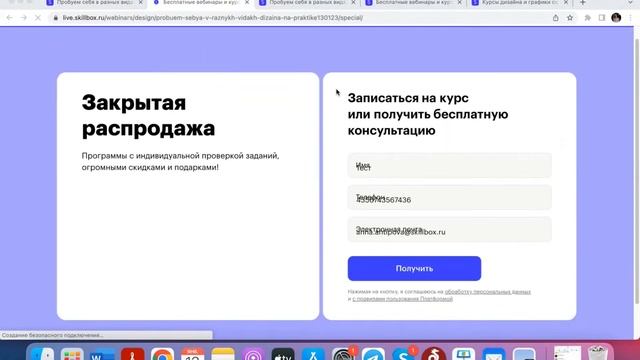Open a new tab with the plus button
The width and height of the screenshot is (640, 360).
(583, 2)
